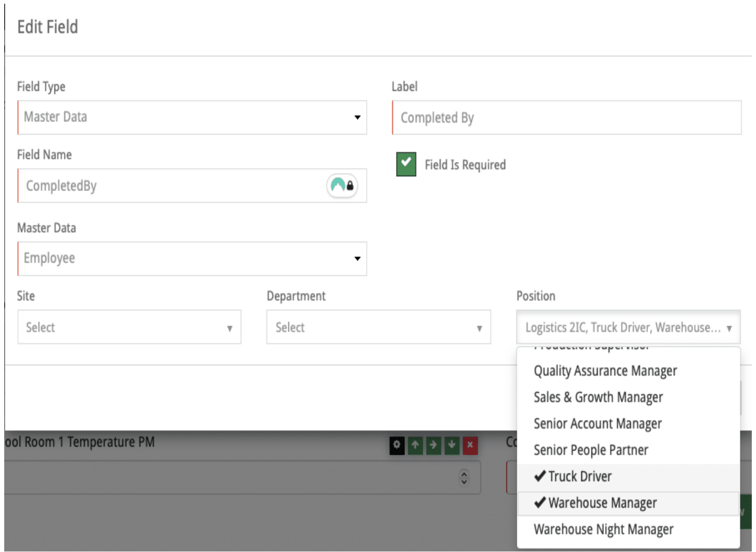Uncheck the Field Is Required checkbox
The height and width of the screenshot is (552, 756).
tap(406, 164)
